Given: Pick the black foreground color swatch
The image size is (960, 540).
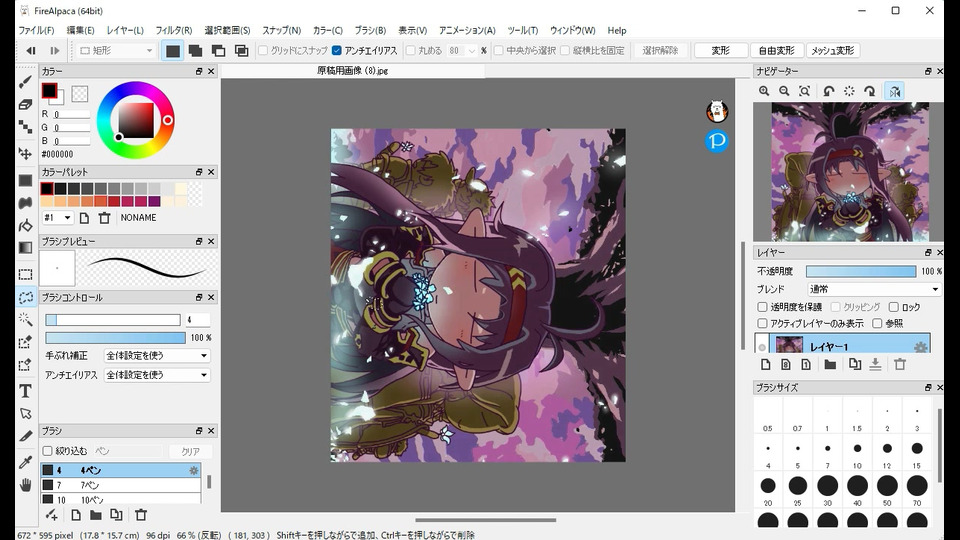Looking at the screenshot, I should click(49, 91).
